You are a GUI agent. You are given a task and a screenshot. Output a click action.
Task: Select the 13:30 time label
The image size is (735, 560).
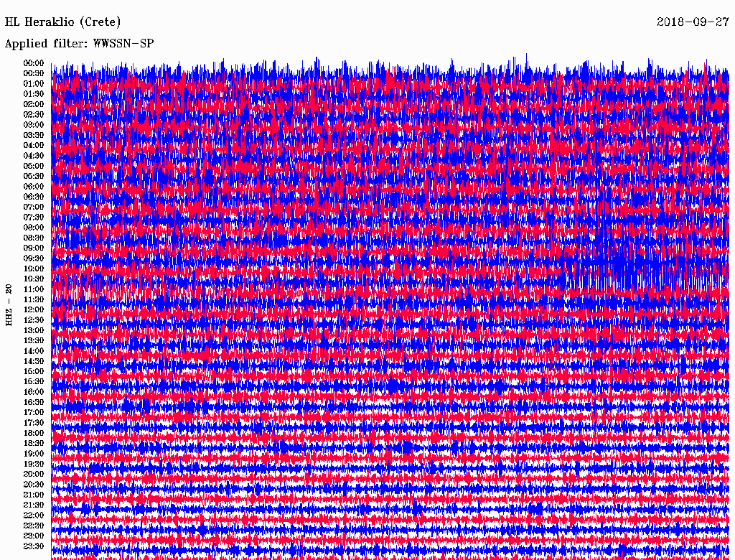point(33,340)
